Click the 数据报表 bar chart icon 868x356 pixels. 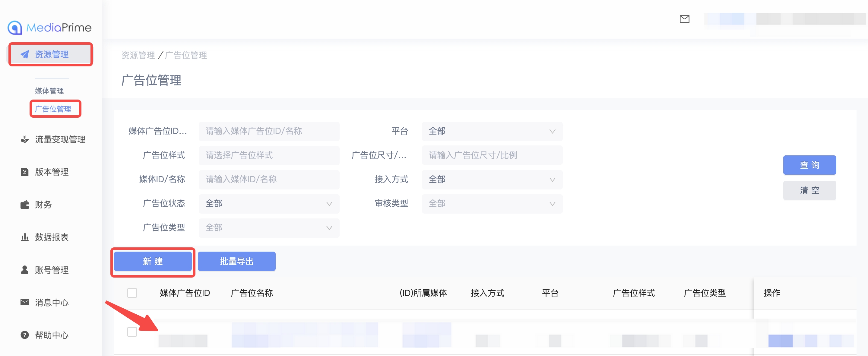(25, 237)
